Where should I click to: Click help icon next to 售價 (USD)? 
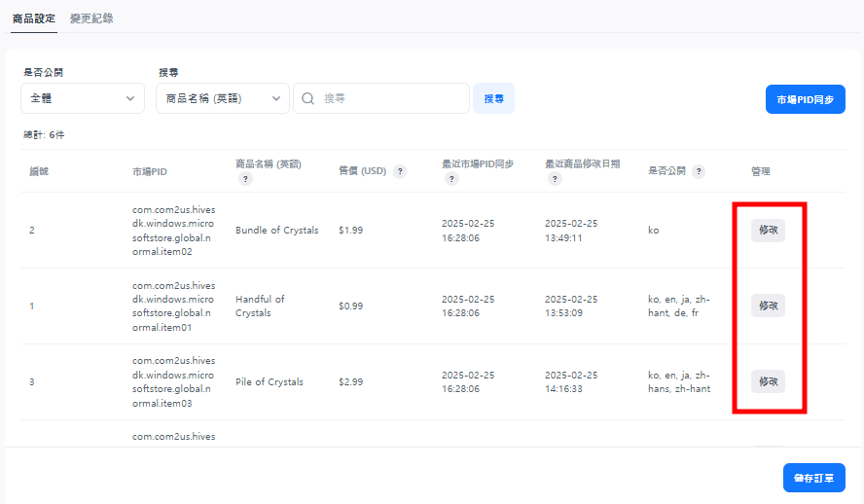pos(400,171)
